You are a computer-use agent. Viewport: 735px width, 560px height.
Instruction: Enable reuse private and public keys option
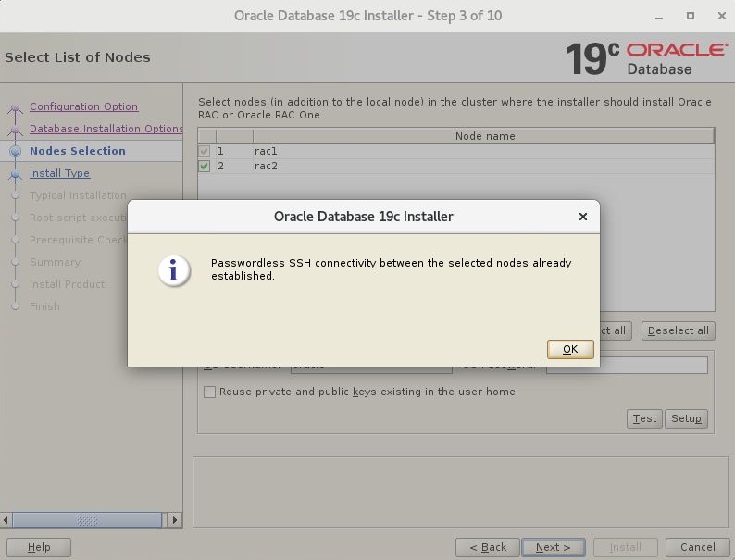[210, 392]
